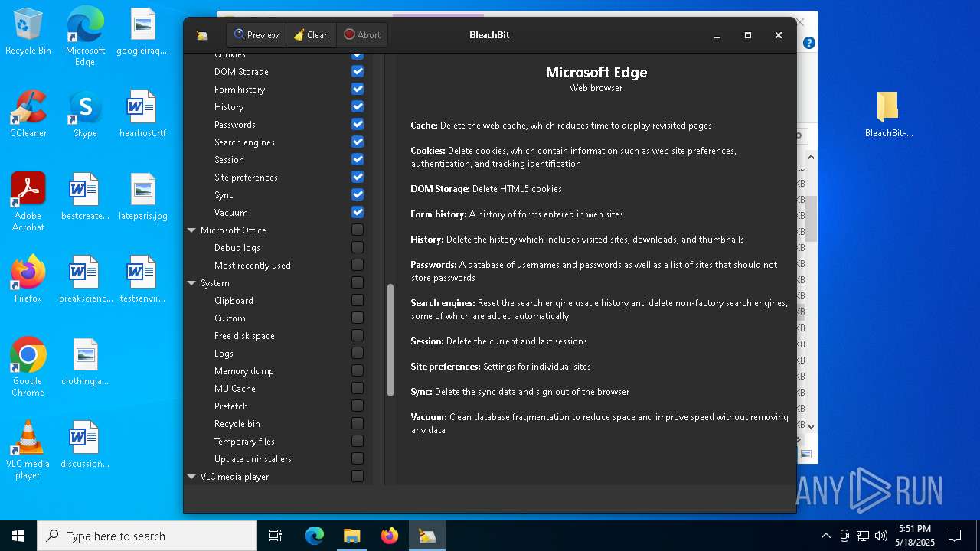Image resolution: width=980 pixels, height=551 pixels.
Task: Collapse the VLC media player group
Action: pyautogui.click(x=191, y=477)
